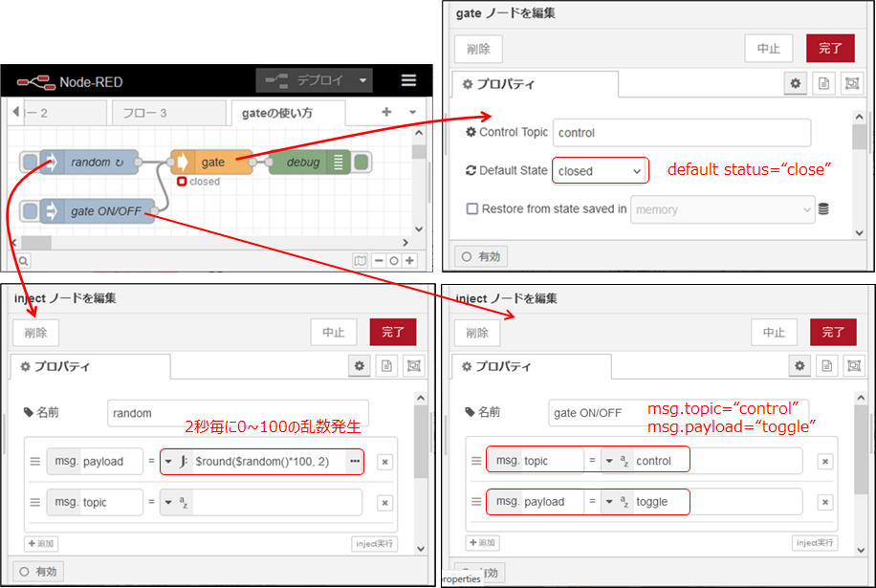Click 削除 in the random inject editor

(35, 332)
